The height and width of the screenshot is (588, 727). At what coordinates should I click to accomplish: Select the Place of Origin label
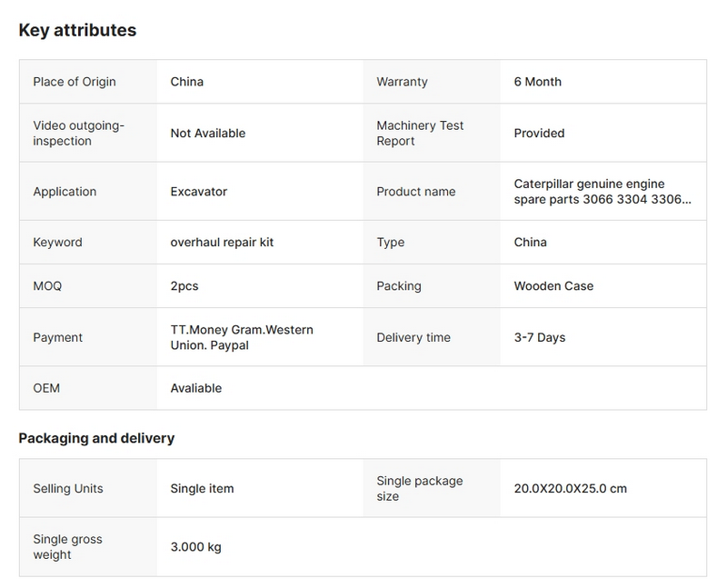tap(75, 82)
